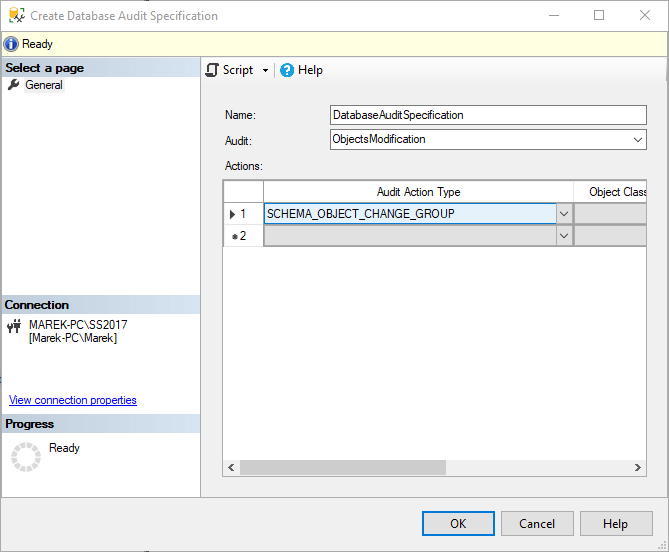This screenshot has width=669, height=552.
Task: Click the wrench icon beside General
Action: pyautogui.click(x=14, y=84)
